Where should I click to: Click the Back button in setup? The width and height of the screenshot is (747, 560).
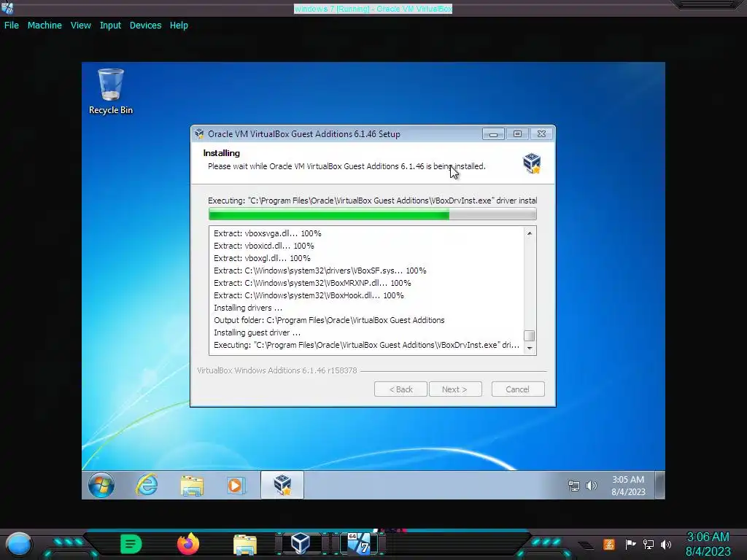pyautogui.click(x=400, y=389)
